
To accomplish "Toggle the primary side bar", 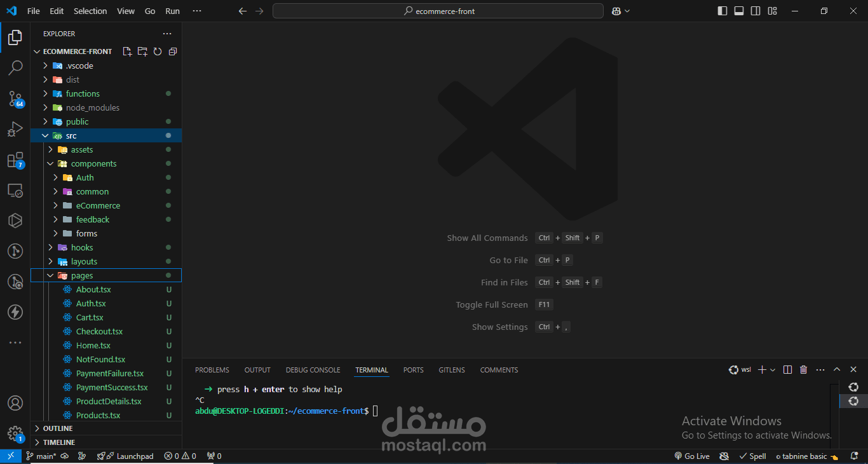I will click(x=722, y=11).
